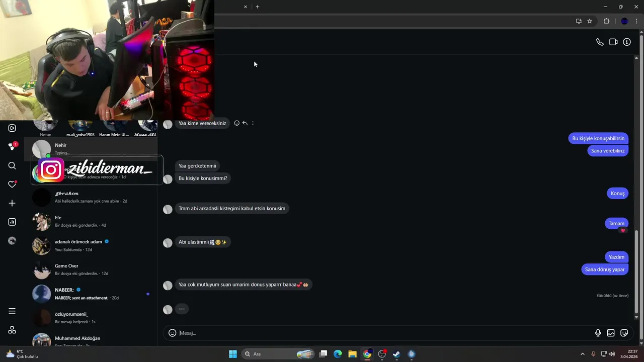Open Reels from the left sidebar
Viewport: 644px width, 362px height.
click(12, 128)
